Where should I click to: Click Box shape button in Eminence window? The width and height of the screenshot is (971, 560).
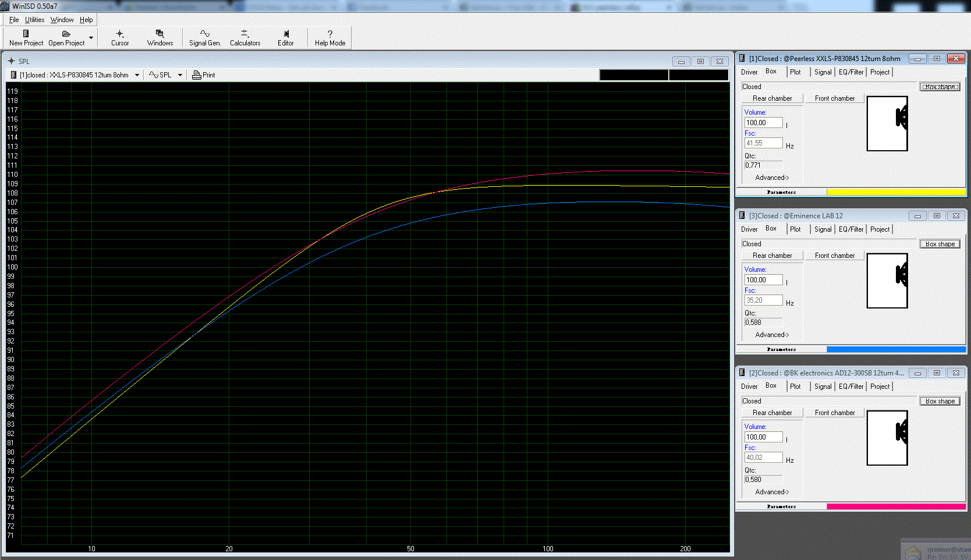pyautogui.click(x=940, y=244)
